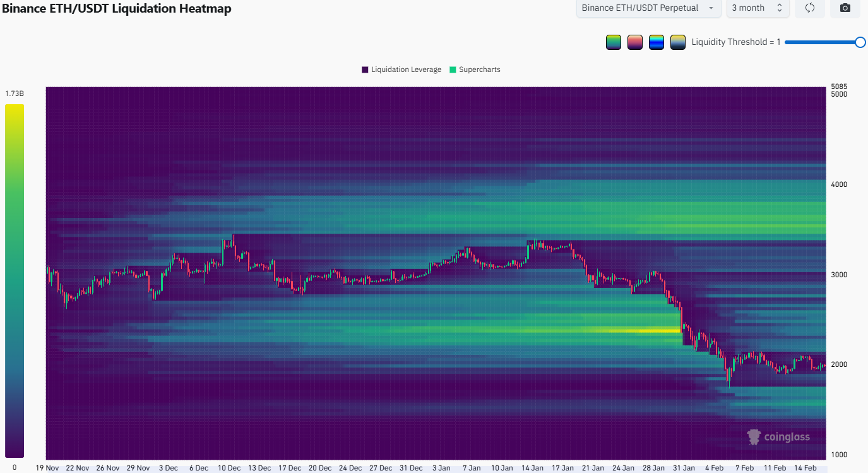The width and height of the screenshot is (868, 473).
Task: Click the middle of the Liquidity Threshold track
Action: pos(822,42)
